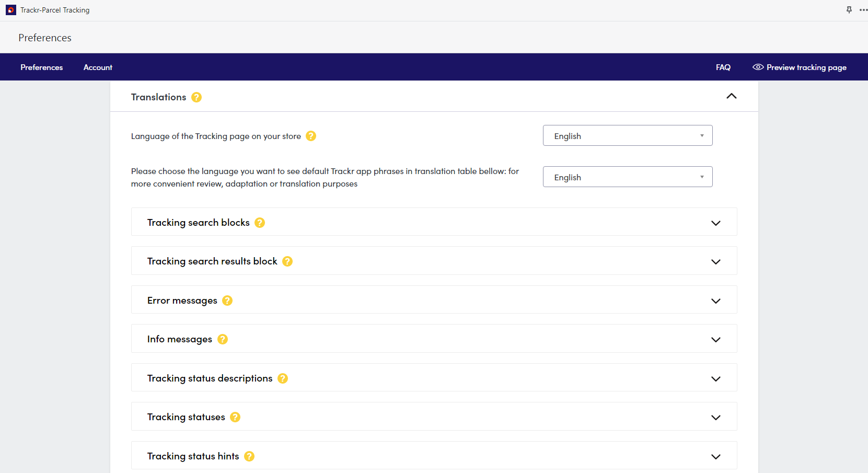Switch to the Account tab
The height and width of the screenshot is (473, 868).
pyautogui.click(x=98, y=67)
